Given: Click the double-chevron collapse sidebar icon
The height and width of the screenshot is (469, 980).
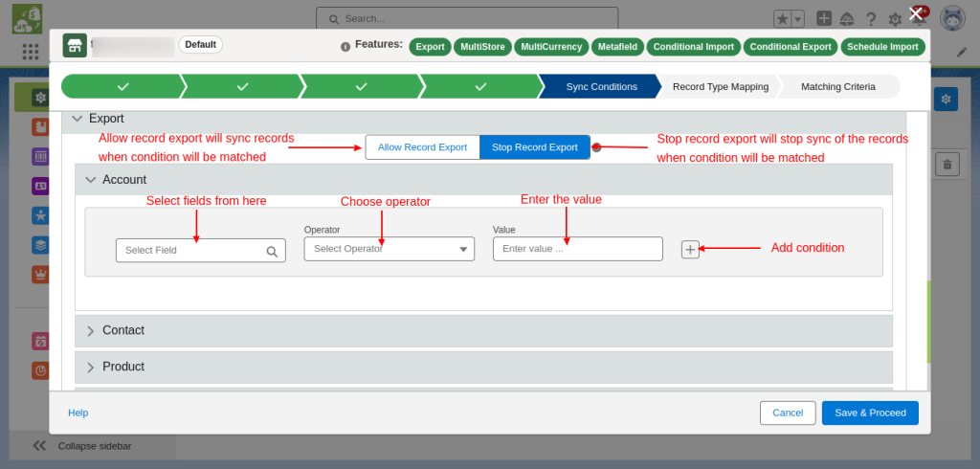Looking at the screenshot, I should point(39,446).
